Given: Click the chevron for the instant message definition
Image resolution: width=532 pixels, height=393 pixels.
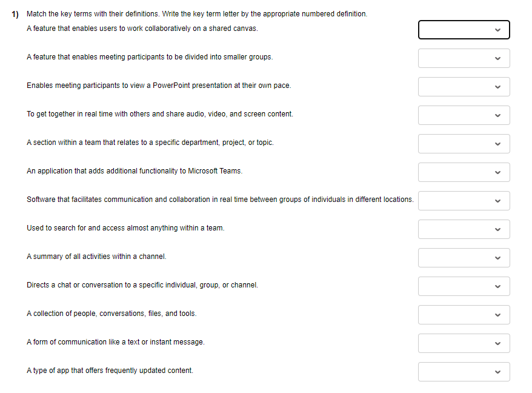Looking at the screenshot, I should [x=497, y=343].
